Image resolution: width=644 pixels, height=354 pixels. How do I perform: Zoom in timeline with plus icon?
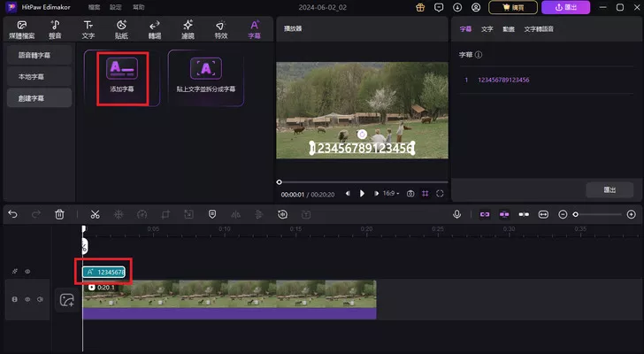[632, 214]
